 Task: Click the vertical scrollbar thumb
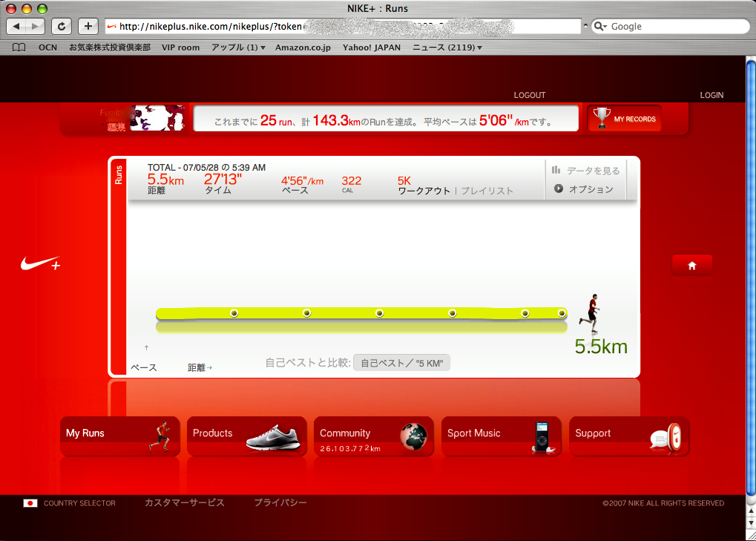(751, 278)
